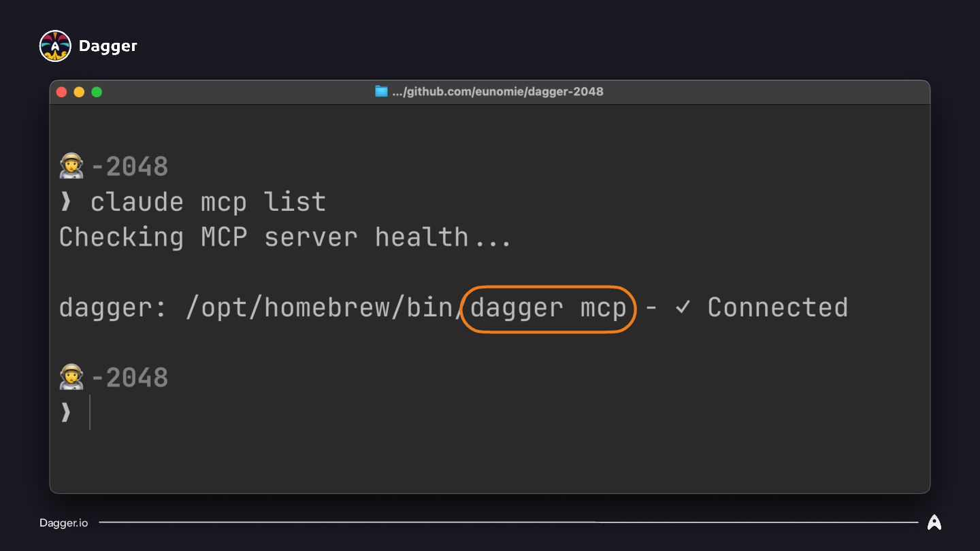This screenshot has height=551, width=980.
Task: Click the astronaut emoji above the claude command
Action: click(x=71, y=167)
